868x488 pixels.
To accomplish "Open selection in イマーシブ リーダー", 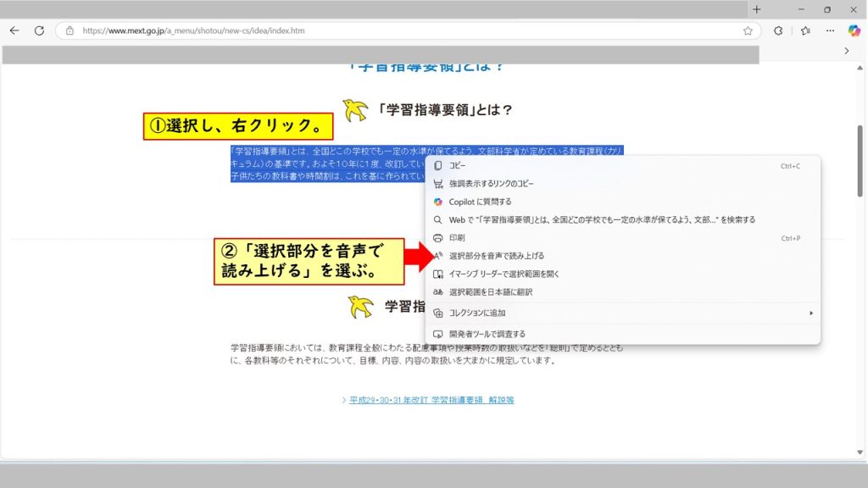I will [x=504, y=274].
